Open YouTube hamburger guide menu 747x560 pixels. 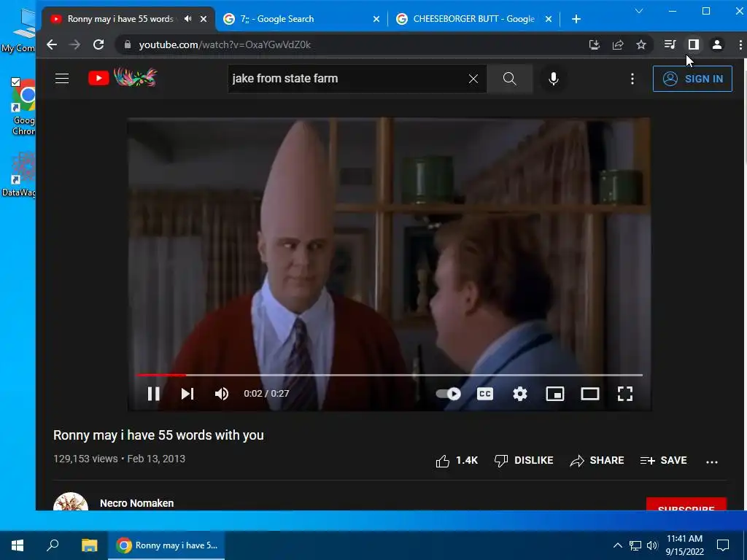tap(62, 79)
